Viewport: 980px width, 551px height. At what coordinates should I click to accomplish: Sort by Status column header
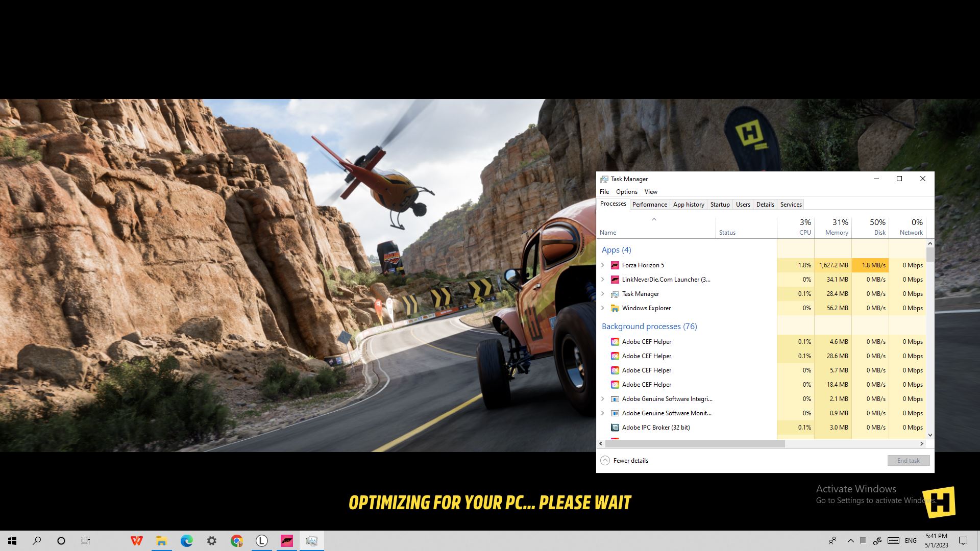click(746, 227)
